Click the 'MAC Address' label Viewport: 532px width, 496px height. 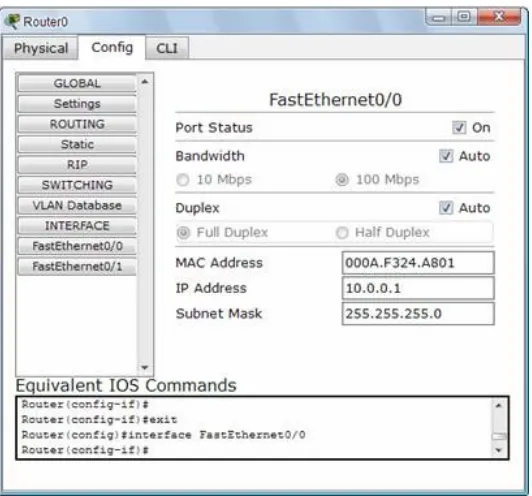219,263
